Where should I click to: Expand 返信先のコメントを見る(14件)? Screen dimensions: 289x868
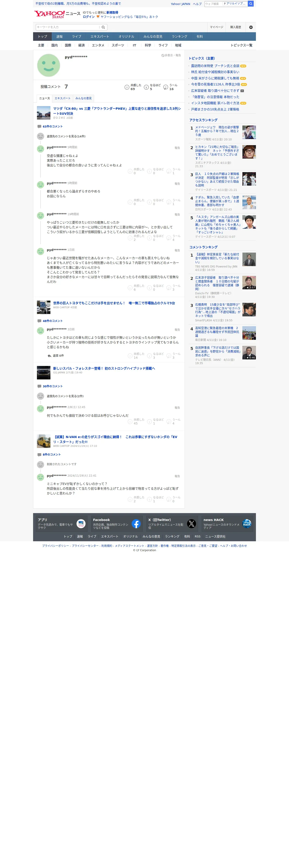(x=66, y=137)
